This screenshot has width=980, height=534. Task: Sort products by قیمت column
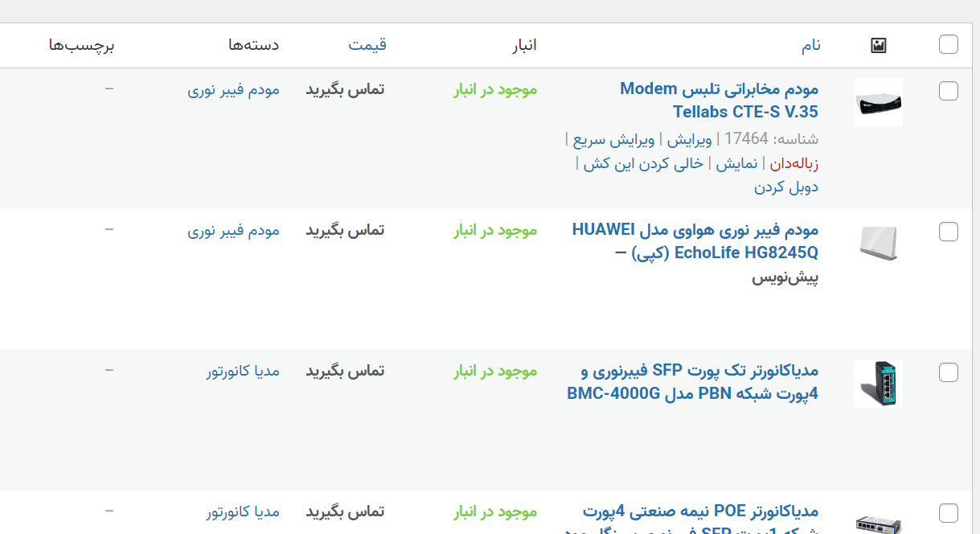click(x=367, y=45)
